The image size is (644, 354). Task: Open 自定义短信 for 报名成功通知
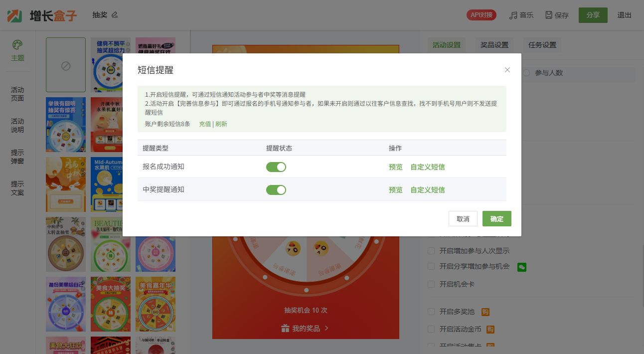(428, 167)
